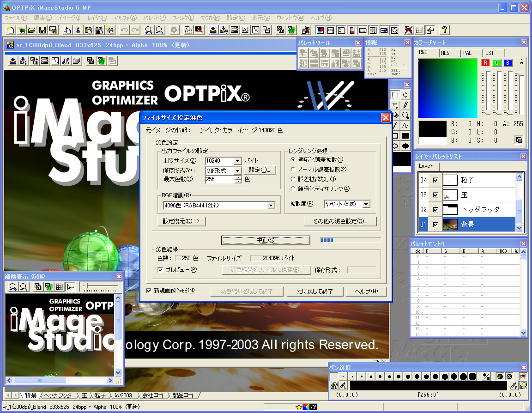Toggle visibility checkbox of layer 04 粒子

point(435,180)
